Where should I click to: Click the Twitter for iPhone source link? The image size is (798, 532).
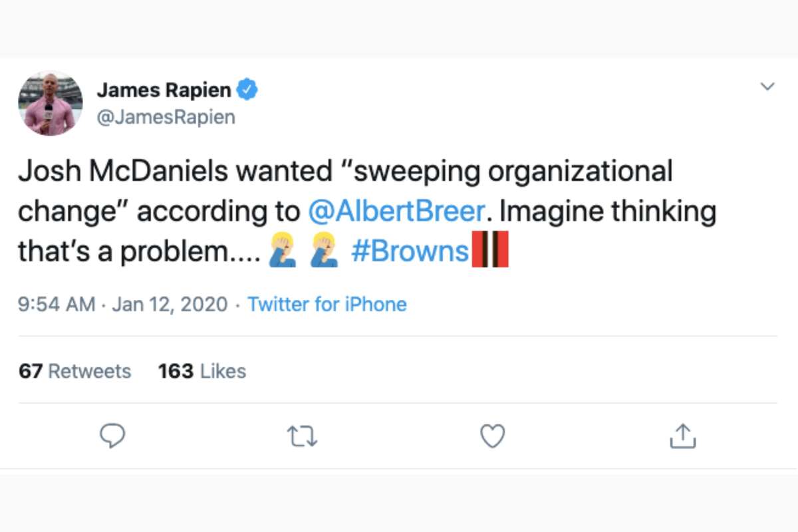coord(327,305)
